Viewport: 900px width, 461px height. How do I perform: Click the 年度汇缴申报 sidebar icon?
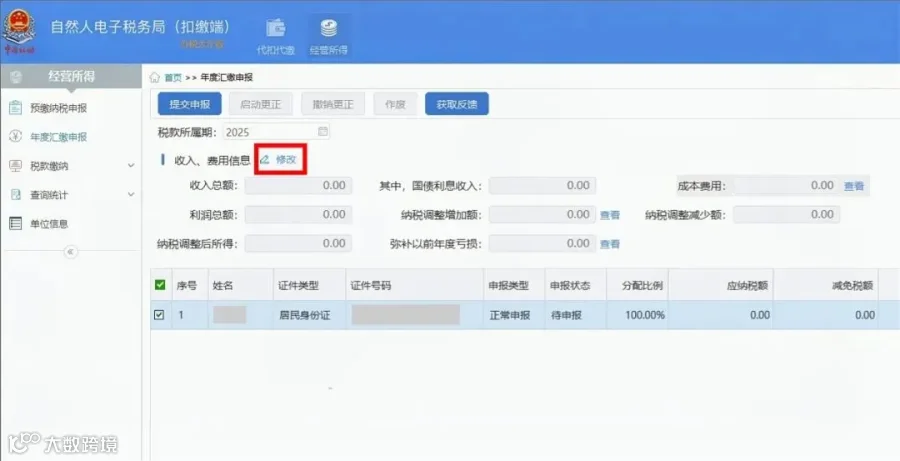click(x=15, y=137)
